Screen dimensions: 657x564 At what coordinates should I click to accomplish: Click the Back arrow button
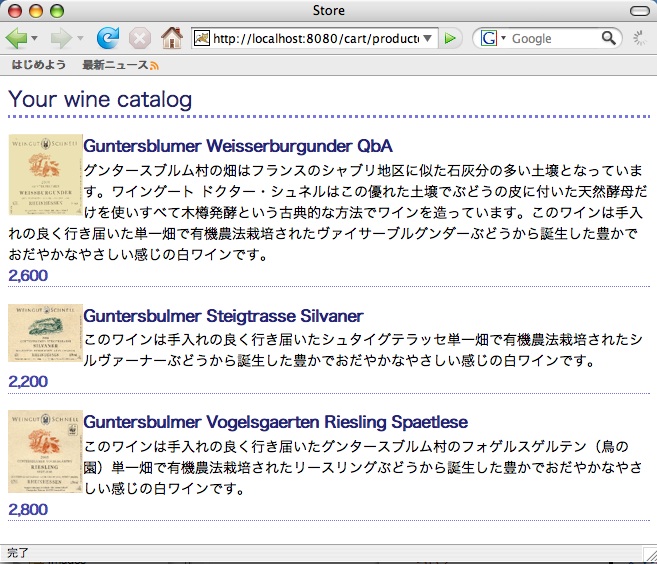(x=16, y=38)
